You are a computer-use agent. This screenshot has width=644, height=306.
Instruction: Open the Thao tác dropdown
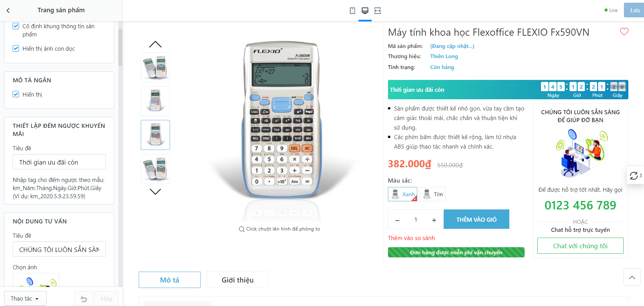tap(25, 299)
